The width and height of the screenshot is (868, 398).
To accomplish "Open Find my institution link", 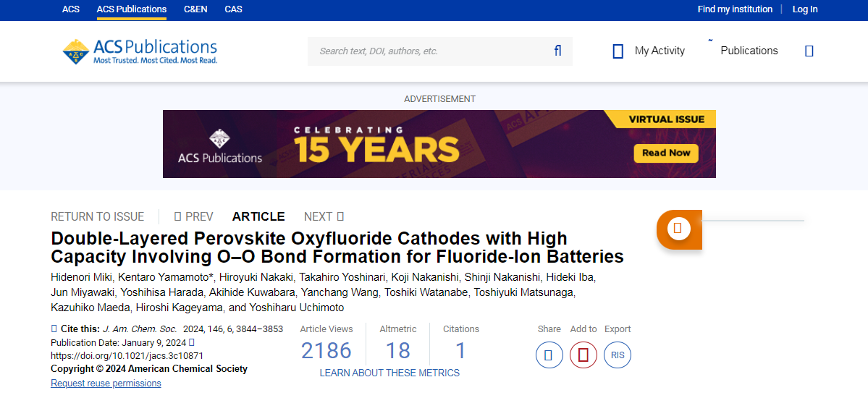I will 735,9.
